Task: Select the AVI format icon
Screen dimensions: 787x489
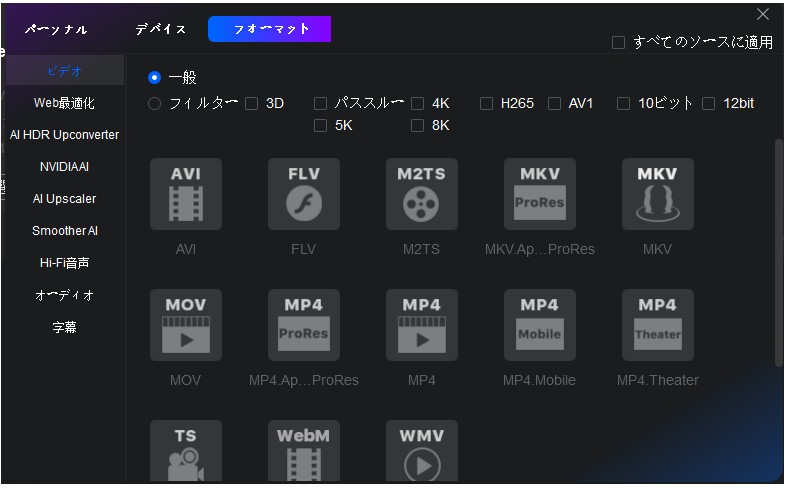Action: pyautogui.click(x=185, y=194)
